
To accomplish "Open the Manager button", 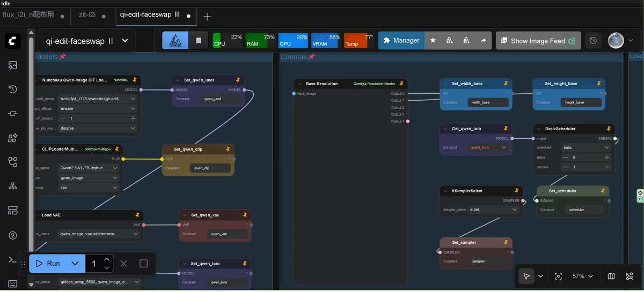I will tap(401, 41).
